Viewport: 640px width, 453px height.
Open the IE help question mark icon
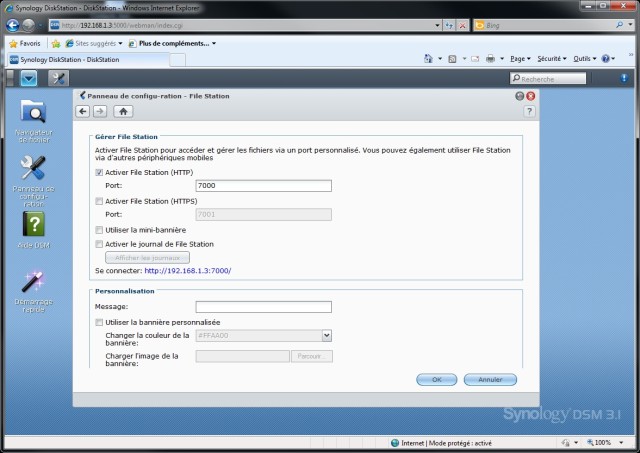[x=605, y=59]
